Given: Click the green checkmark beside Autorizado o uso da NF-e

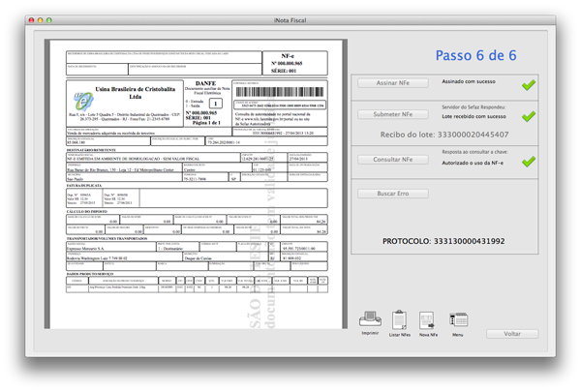Looking at the screenshot, I should pos(529,162).
